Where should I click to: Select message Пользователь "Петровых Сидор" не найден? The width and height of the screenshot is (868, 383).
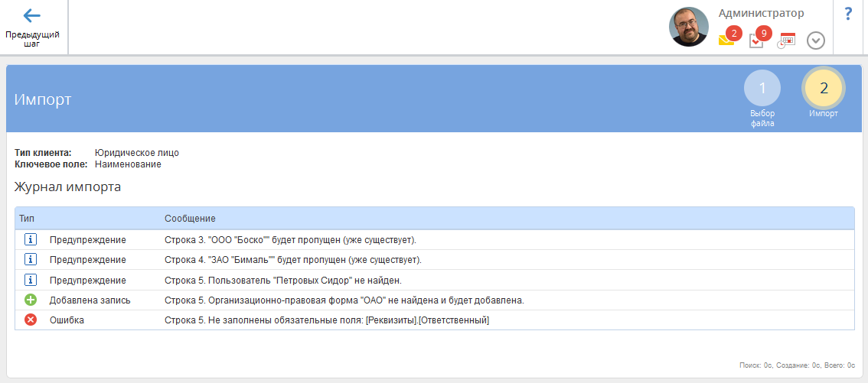point(283,281)
